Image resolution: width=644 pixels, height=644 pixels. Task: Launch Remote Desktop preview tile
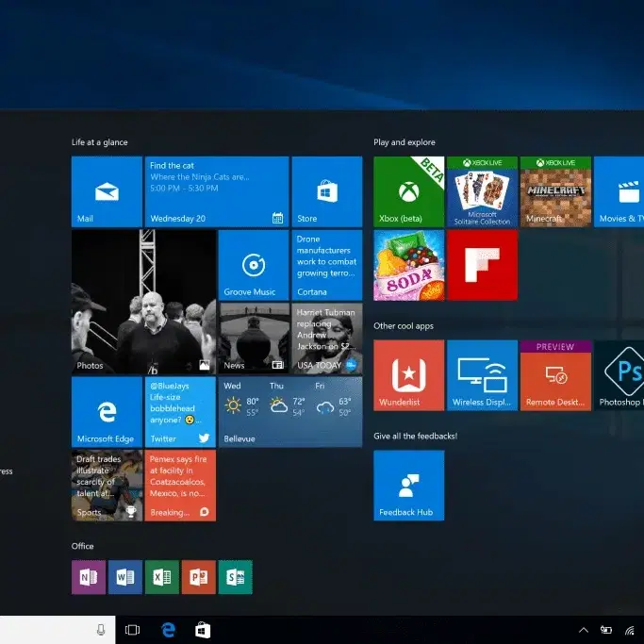coord(555,375)
